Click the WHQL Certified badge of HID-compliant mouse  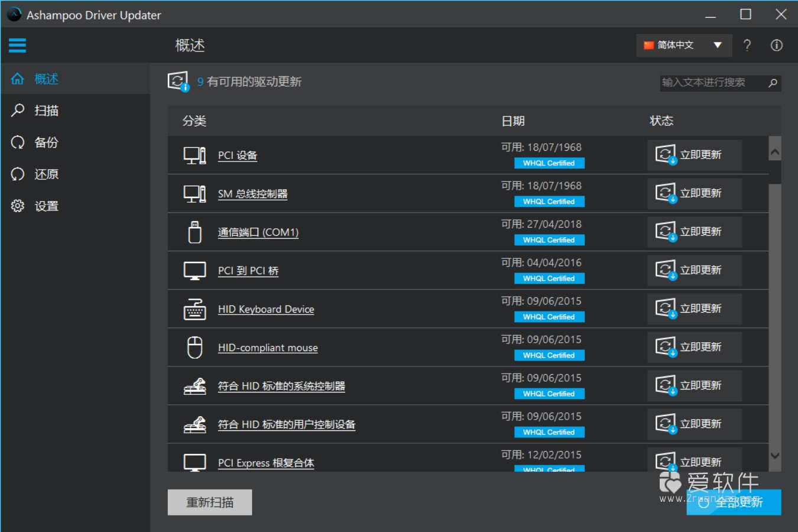(549, 355)
